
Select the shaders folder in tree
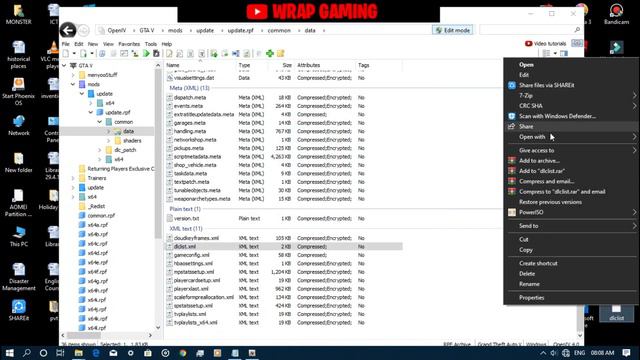pyautogui.click(x=128, y=140)
